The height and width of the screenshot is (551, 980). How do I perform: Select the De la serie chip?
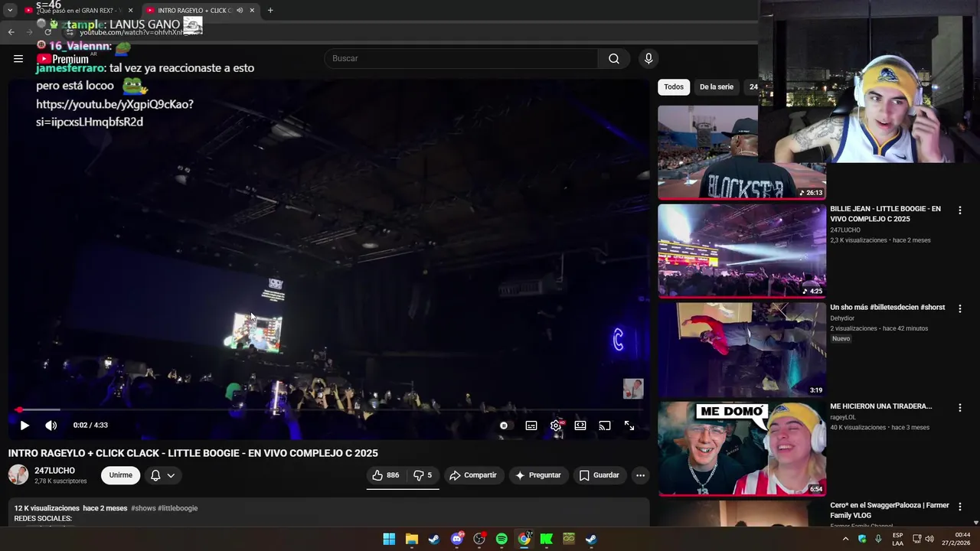click(x=717, y=87)
